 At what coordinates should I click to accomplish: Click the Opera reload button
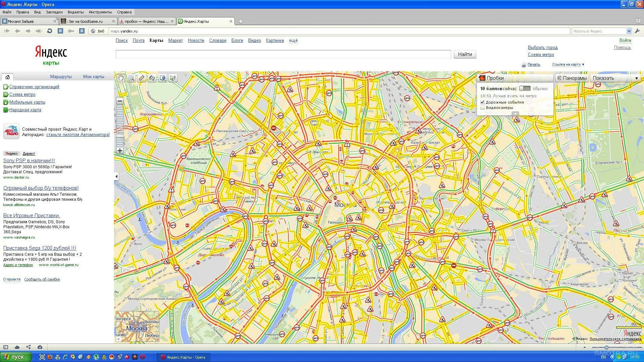pos(49,31)
